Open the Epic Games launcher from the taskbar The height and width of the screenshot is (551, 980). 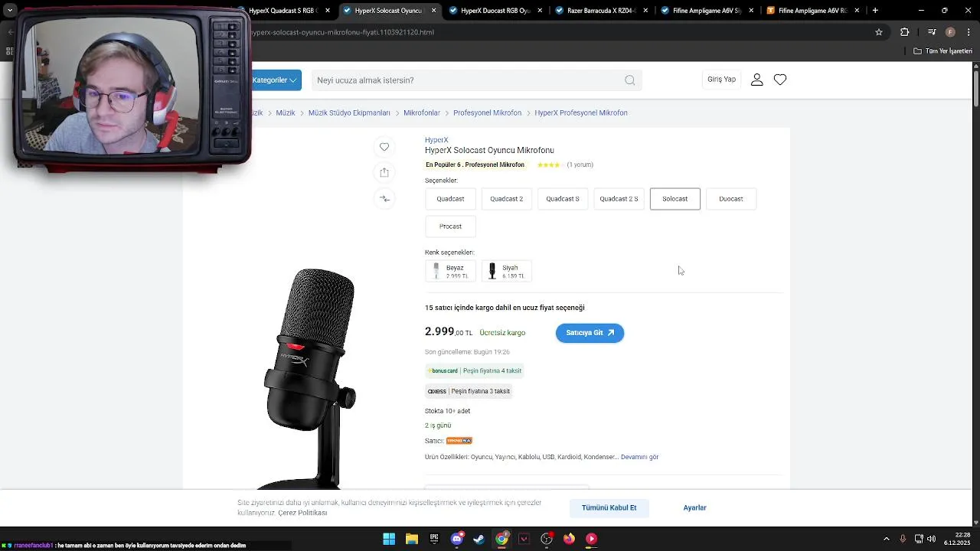pyautogui.click(x=434, y=539)
